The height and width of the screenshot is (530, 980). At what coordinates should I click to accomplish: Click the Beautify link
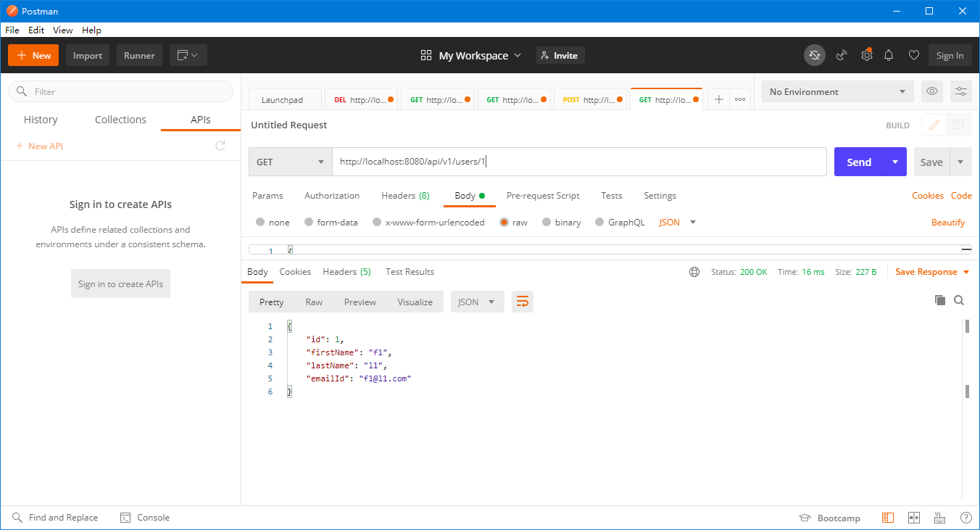[948, 223]
